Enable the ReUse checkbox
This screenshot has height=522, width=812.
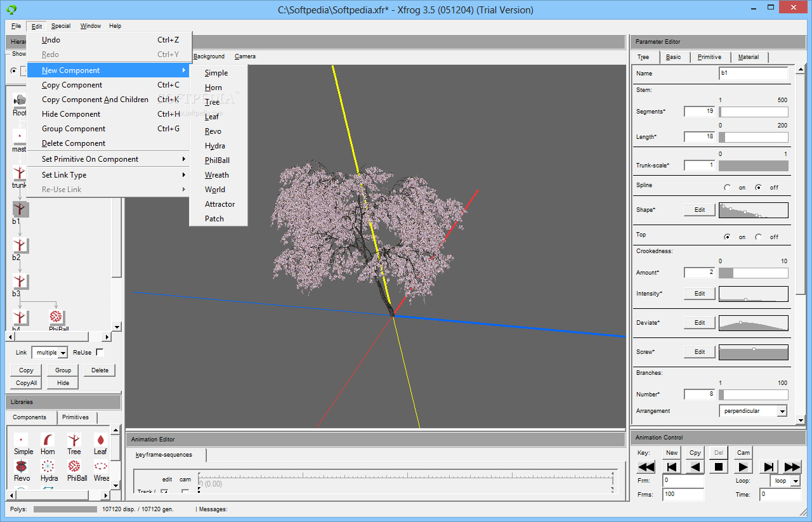(100, 352)
